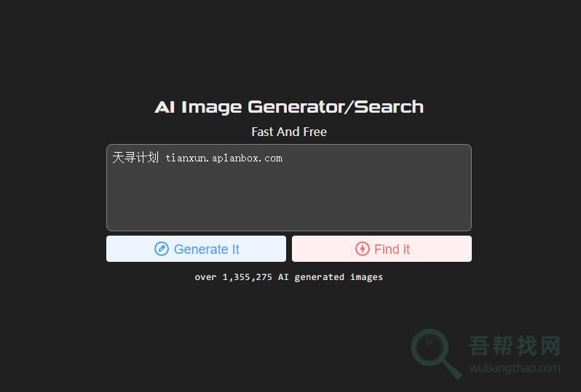The height and width of the screenshot is (392, 581).
Task: Click the 1,355,275 generated images counter
Action: pyautogui.click(x=288, y=277)
